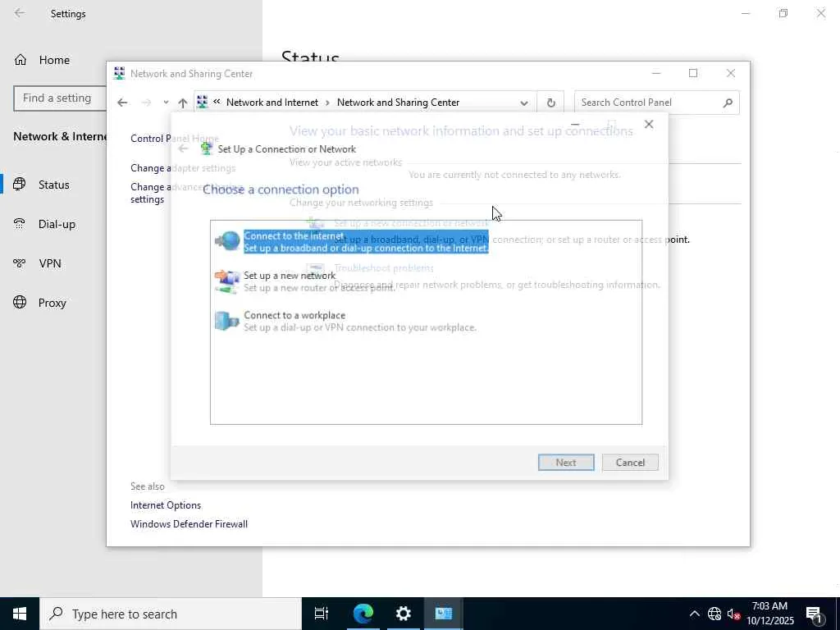Open the notification center
The image size is (840, 630).
click(815, 614)
